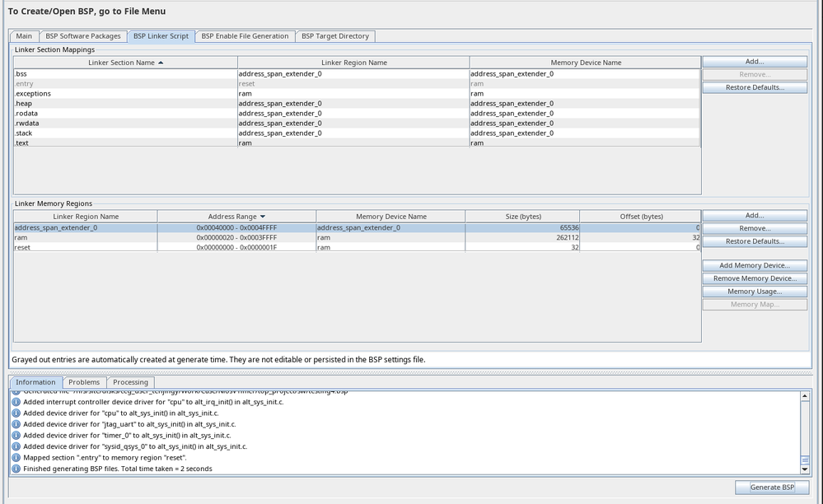Open the BSP Target Directory tab
Viewport: 823px width, 504px height.
point(335,36)
